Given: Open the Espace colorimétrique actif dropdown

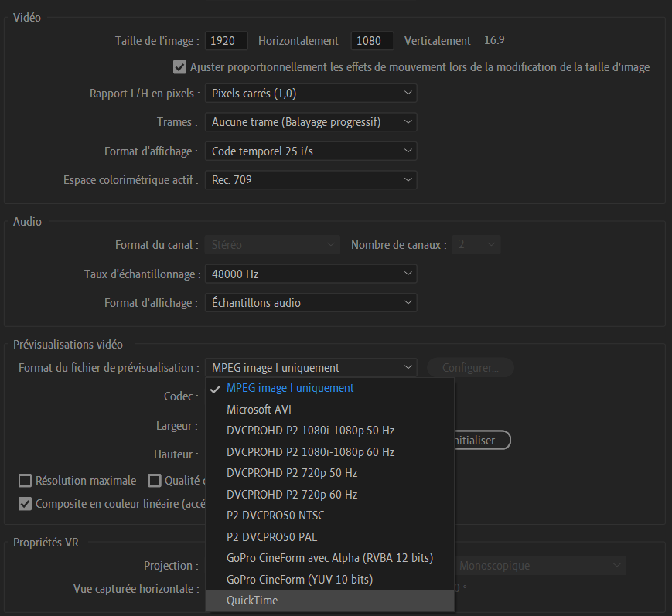Looking at the screenshot, I should 311,180.
